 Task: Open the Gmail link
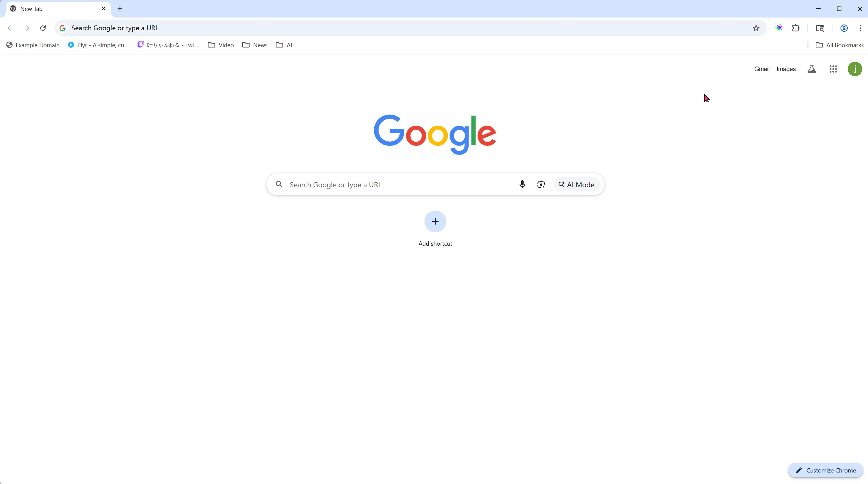(x=762, y=69)
